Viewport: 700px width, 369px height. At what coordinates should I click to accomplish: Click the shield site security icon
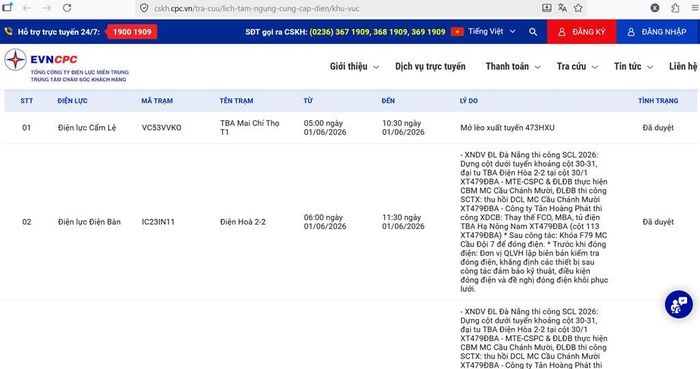pyautogui.click(x=144, y=8)
